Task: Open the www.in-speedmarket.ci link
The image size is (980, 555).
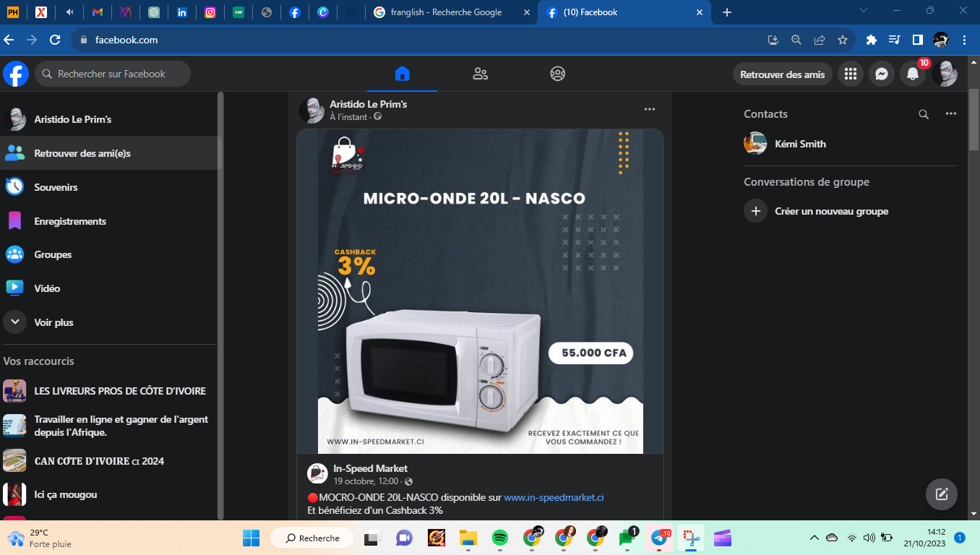Action: (554, 497)
